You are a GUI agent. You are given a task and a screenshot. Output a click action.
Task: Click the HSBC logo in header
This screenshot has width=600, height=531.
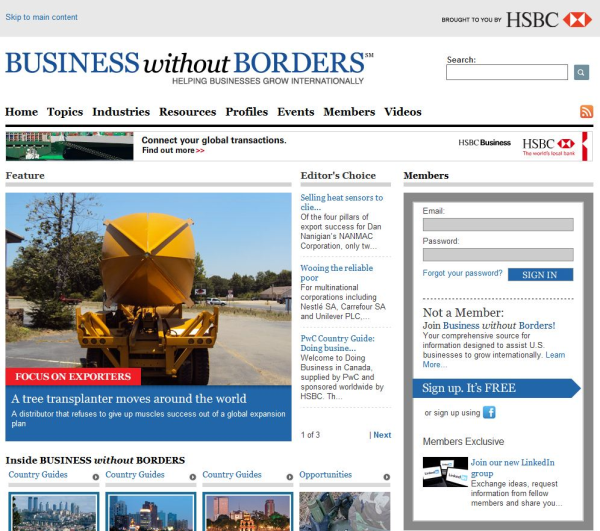pyautogui.click(x=549, y=20)
